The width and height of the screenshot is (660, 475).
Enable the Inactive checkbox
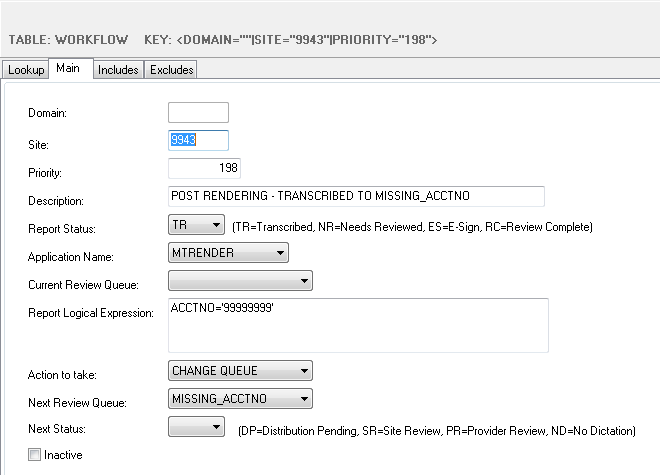36,455
